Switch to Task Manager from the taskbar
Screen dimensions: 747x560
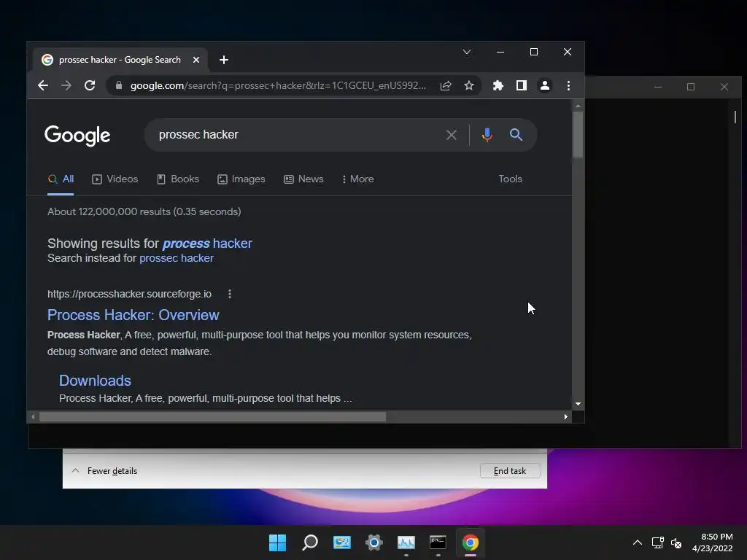pyautogui.click(x=406, y=542)
